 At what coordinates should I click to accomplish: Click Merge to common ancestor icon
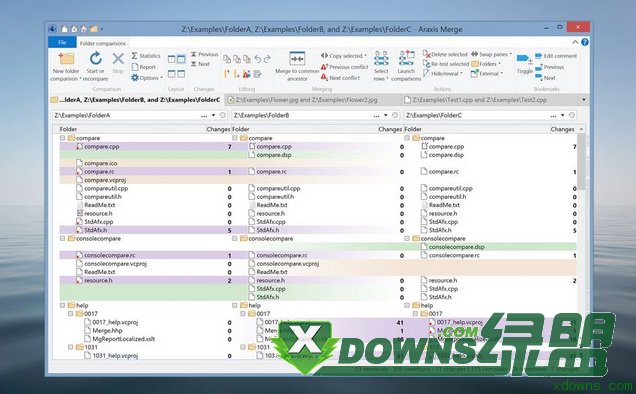[297, 58]
